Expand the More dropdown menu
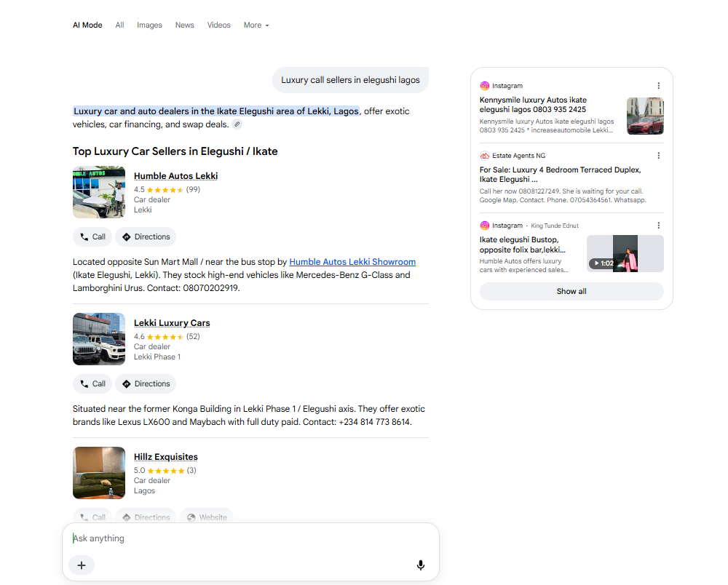 click(256, 25)
